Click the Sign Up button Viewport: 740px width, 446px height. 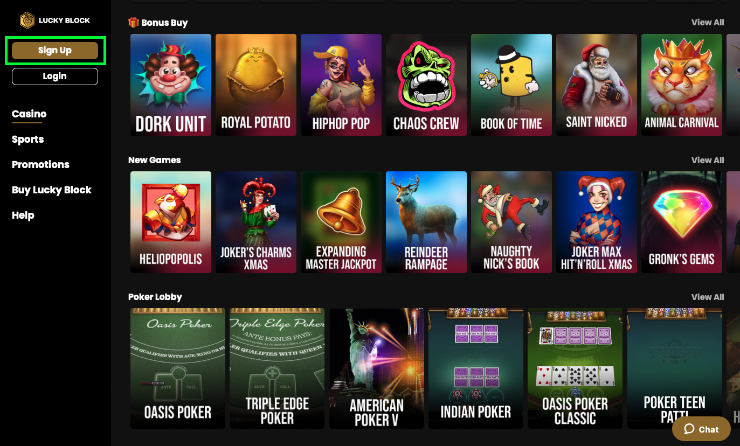[x=55, y=50]
